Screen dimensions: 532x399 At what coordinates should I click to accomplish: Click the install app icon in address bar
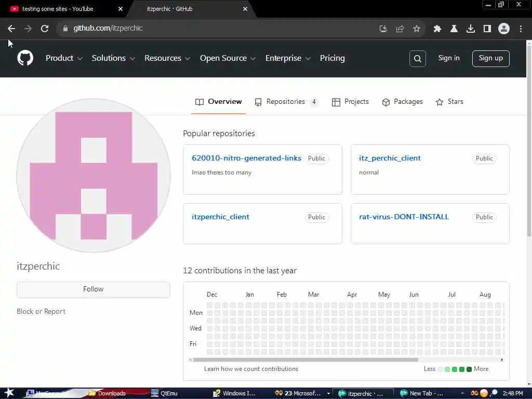pyautogui.click(x=383, y=29)
